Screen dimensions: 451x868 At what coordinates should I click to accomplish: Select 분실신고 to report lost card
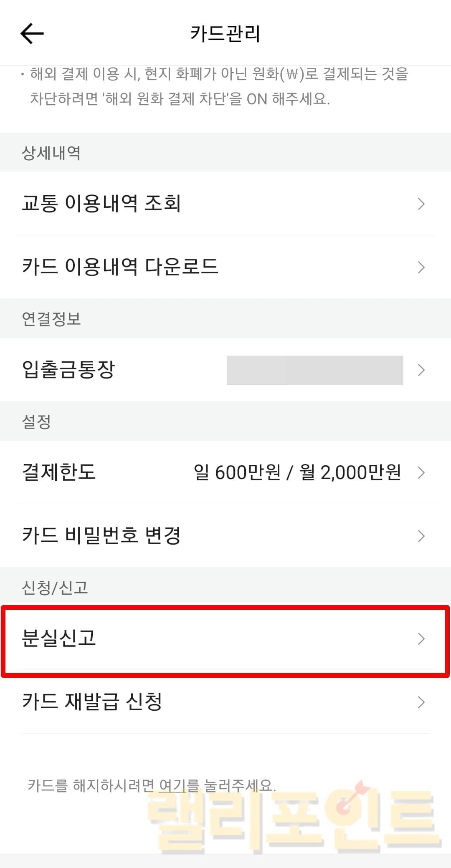pos(59,638)
